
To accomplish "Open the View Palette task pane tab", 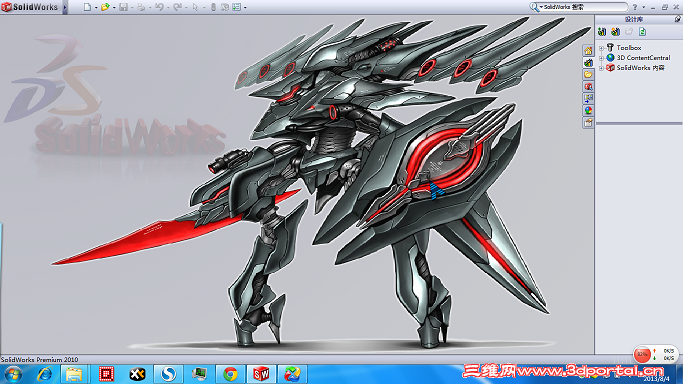I will point(588,99).
